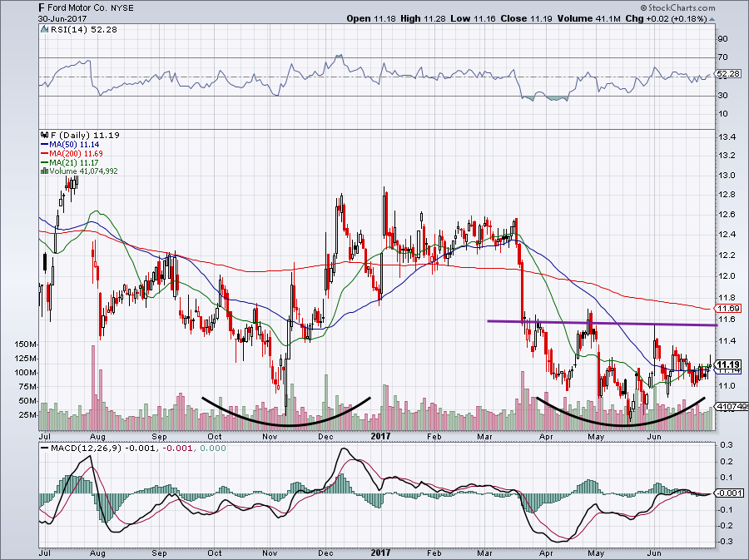Click the red 11.69 price axis marker

click(728, 309)
